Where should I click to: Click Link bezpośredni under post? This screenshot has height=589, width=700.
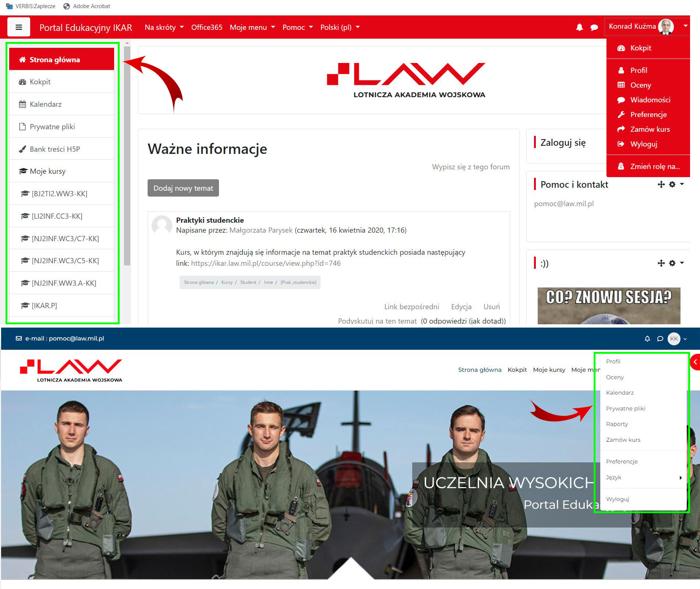click(x=412, y=307)
